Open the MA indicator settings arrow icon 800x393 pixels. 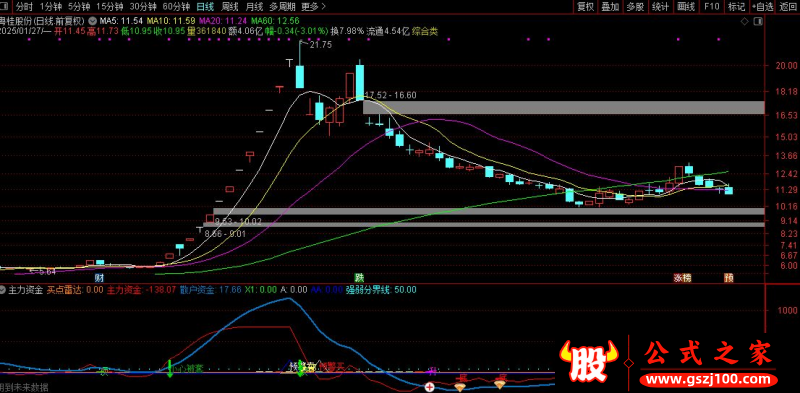pos(92,21)
